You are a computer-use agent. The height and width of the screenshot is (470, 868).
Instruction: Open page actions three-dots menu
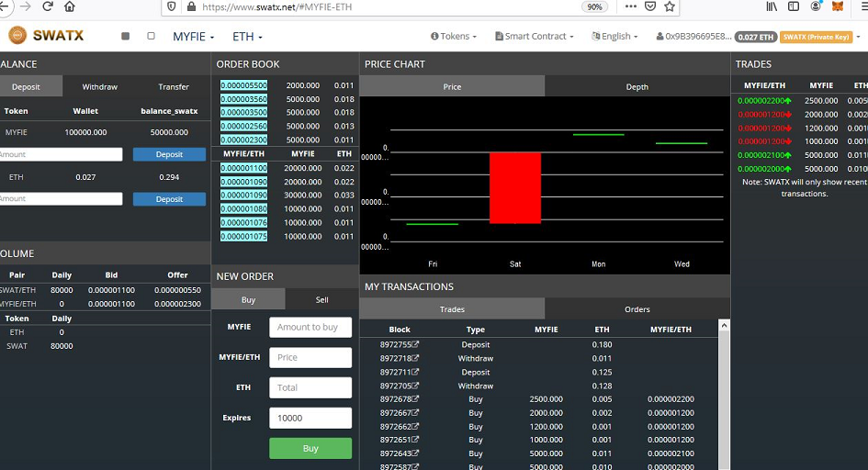click(630, 6)
